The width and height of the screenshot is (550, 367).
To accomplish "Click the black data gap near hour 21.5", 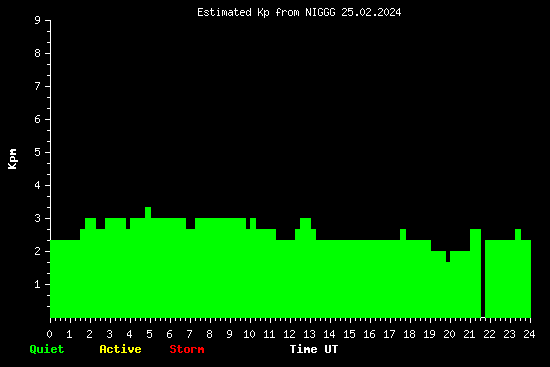I will 483,274.
